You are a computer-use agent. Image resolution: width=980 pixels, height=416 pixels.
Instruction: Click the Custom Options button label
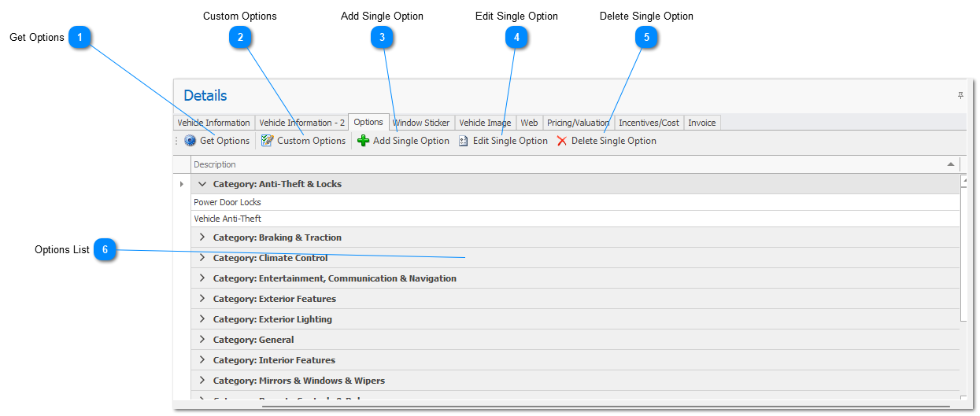(311, 141)
